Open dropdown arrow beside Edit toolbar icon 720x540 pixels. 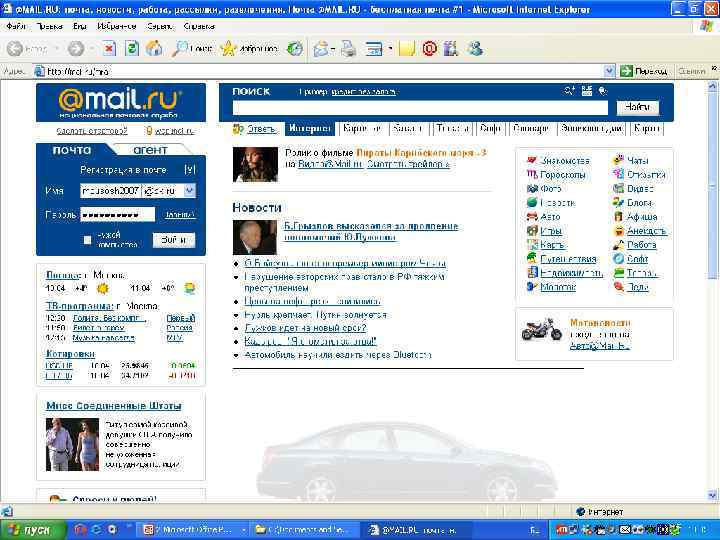[x=390, y=48]
